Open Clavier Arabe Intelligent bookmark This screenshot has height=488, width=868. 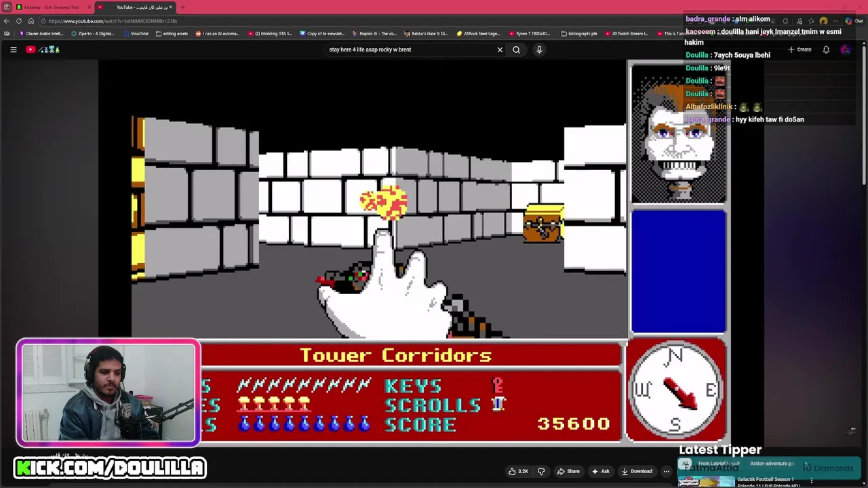[x=41, y=33]
